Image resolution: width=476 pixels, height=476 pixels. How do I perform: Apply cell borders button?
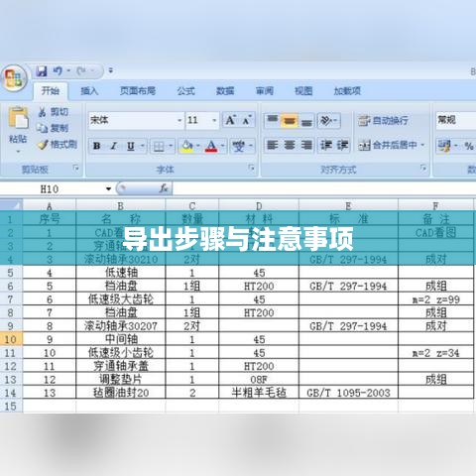point(159,146)
